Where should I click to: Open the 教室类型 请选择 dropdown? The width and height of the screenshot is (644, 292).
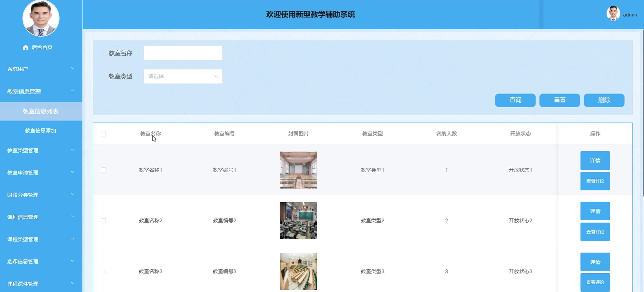point(183,76)
